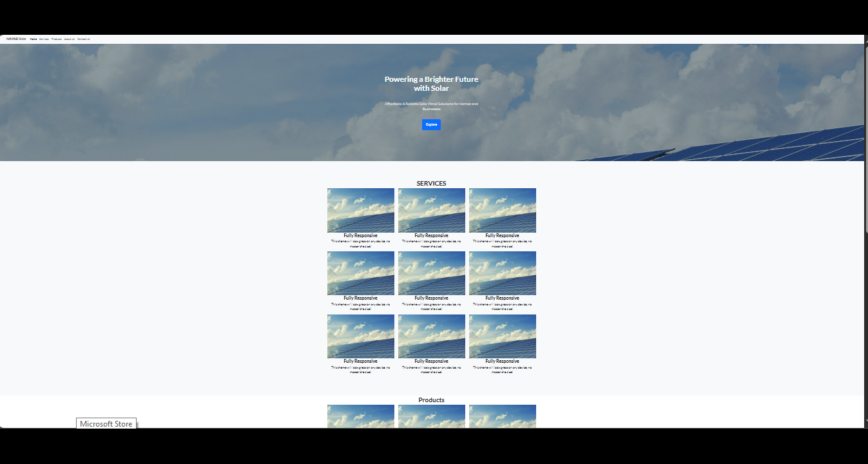Select the top-left Services card image
This screenshot has height=464, width=868.
(361, 210)
